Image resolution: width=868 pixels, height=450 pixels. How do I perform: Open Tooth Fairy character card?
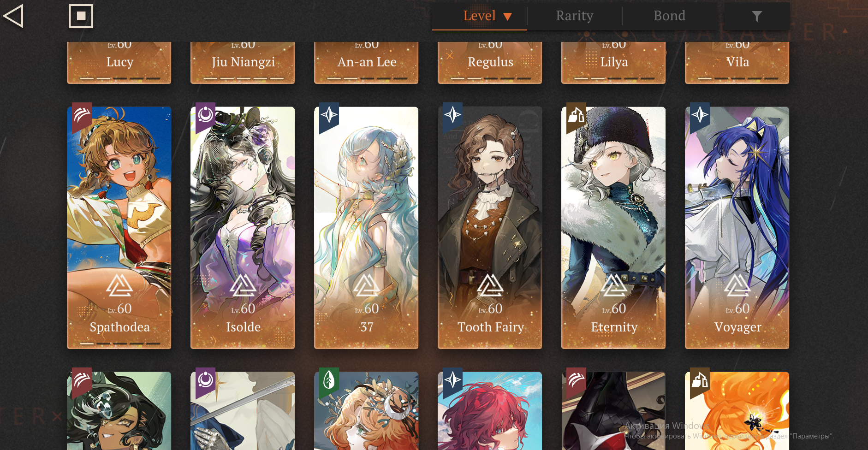point(490,228)
